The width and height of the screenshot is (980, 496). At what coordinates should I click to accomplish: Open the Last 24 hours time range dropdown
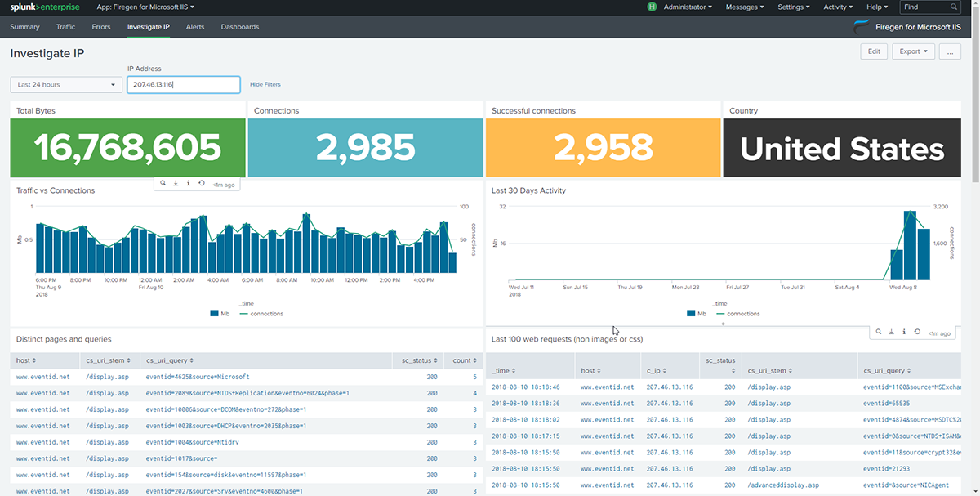(x=66, y=84)
